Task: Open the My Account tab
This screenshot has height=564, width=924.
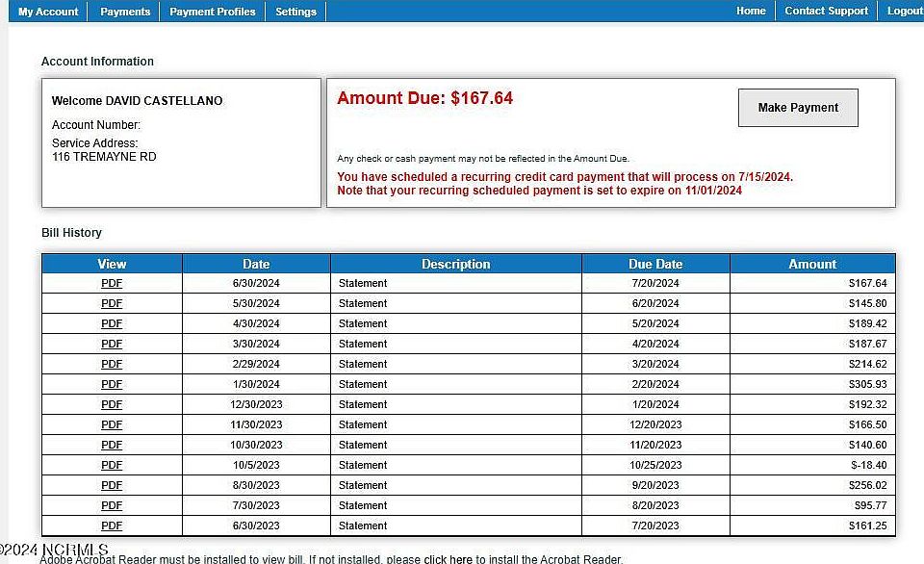Action: tap(48, 12)
